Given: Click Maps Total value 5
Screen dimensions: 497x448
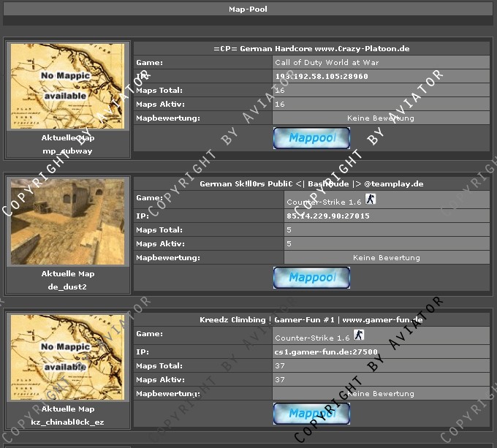Looking at the screenshot, I should tap(289, 230).
